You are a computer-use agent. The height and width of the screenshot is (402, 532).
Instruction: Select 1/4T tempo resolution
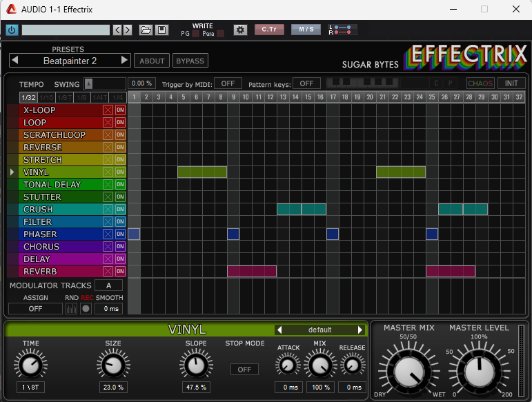tap(100, 98)
